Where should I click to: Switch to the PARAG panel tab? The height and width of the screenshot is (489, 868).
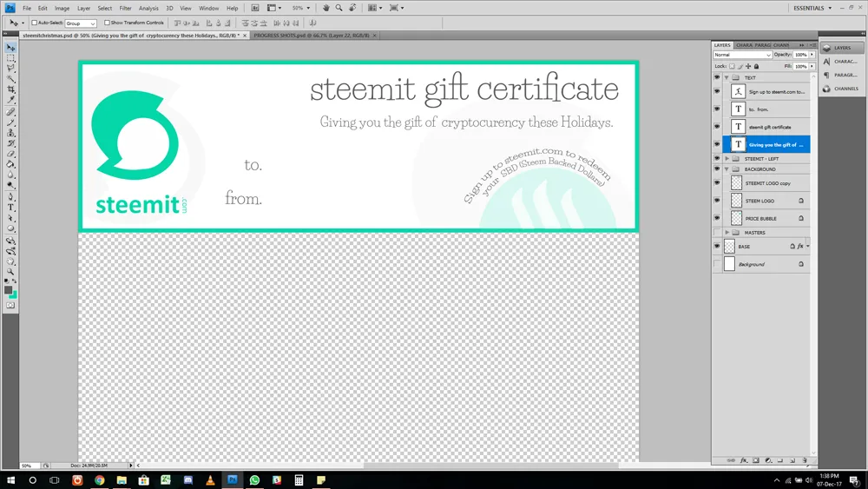[762, 45]
